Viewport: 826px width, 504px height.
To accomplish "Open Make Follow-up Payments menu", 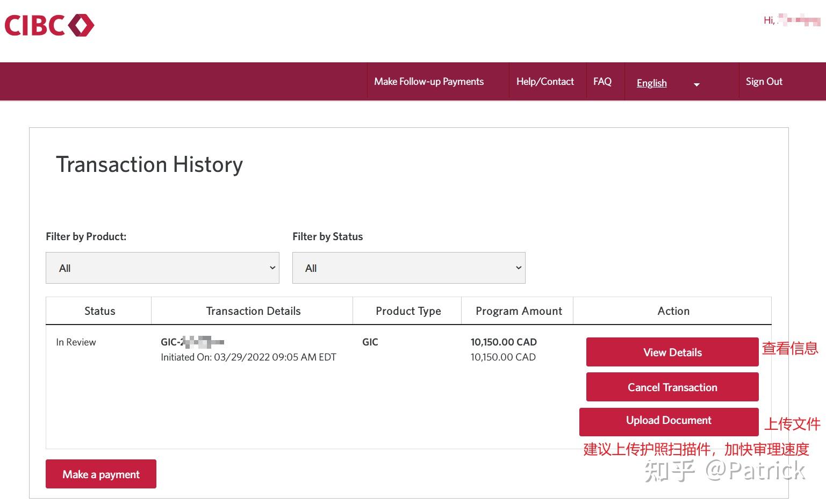I will (x=429, y=82).
